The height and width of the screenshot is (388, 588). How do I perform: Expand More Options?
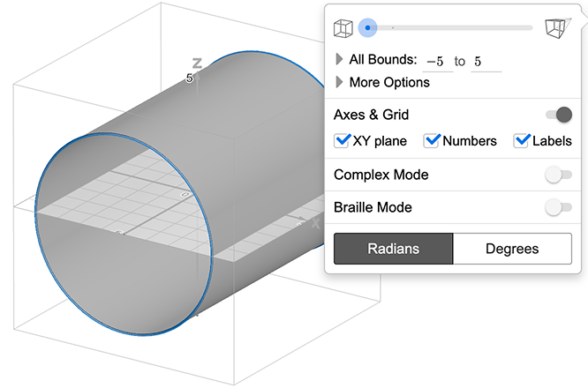pos(340,82)
